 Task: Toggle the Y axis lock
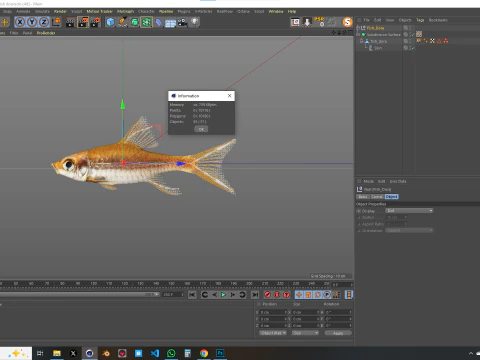[32, 22]
